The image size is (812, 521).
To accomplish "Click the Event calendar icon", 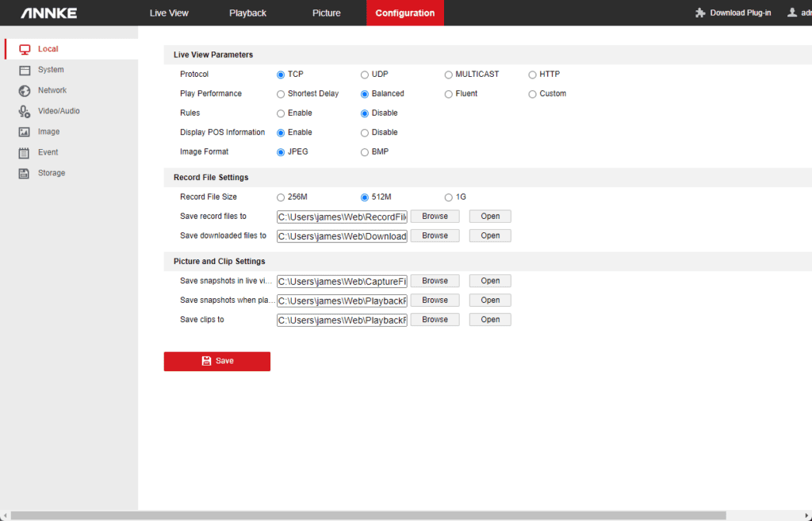I will point(25,152).
